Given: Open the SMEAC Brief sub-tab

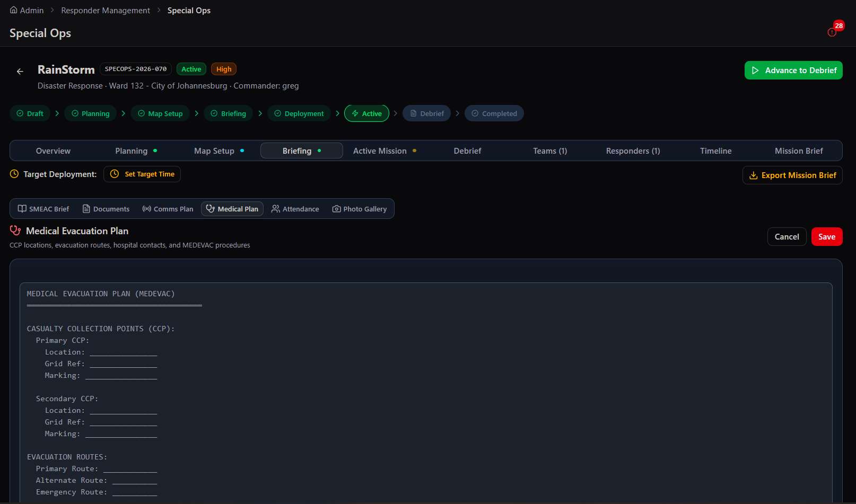Looking at the screenshot, I should pos(43,209).
